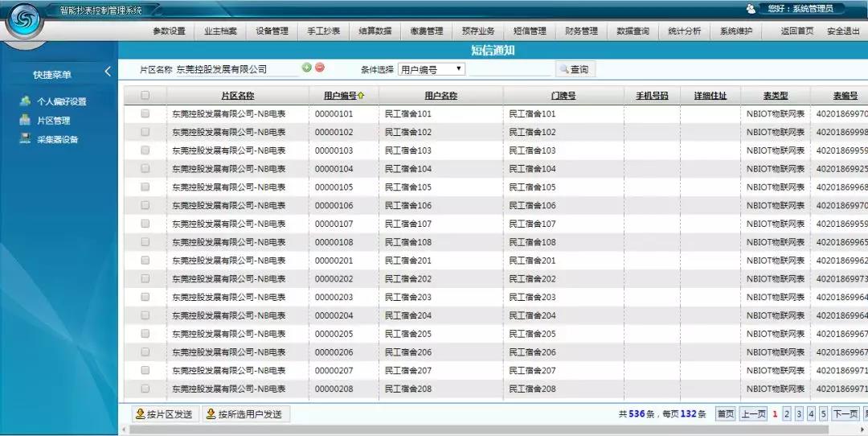Open the 预存业务 menu

coord(478,31)
